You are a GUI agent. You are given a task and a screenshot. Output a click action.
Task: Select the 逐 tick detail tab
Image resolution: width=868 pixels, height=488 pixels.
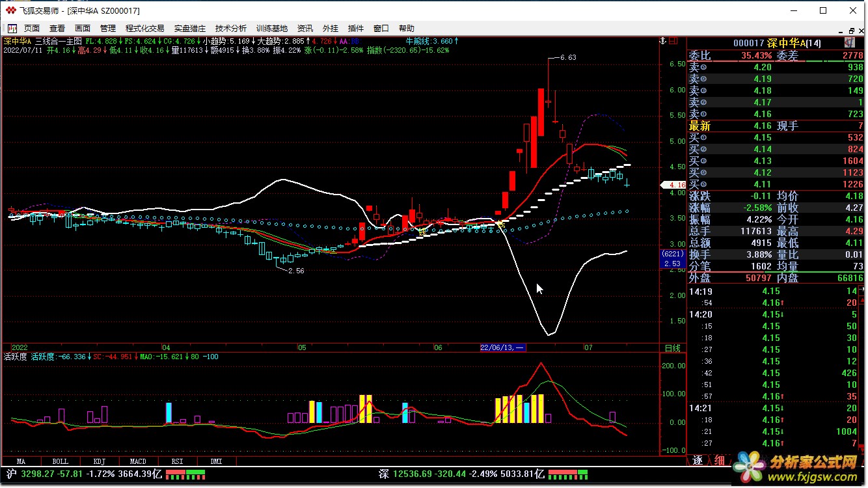pos(698,461)
